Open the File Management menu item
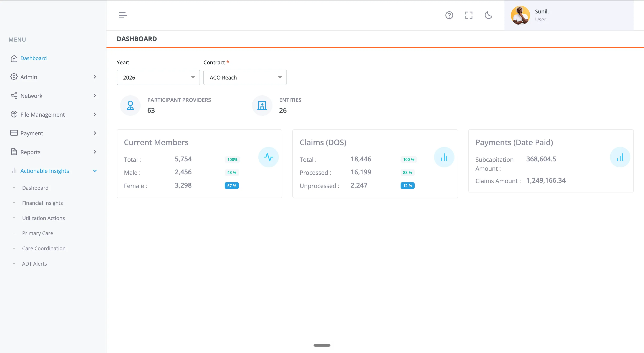Viewport: 644px width, 353px height. (43, 115)
